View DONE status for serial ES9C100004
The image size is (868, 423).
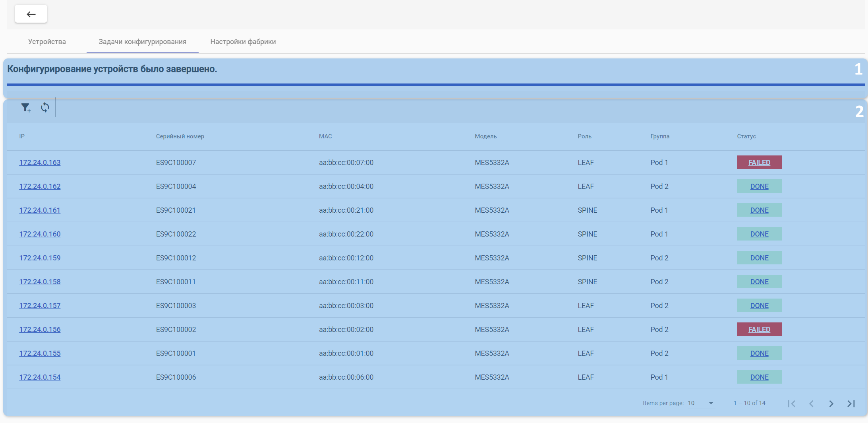759,186
